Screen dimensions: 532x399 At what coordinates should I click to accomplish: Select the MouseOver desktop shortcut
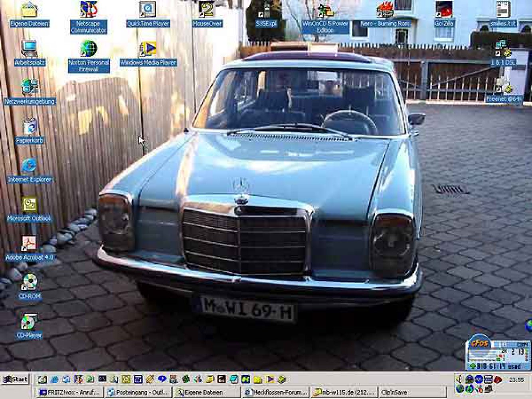click(x=207, y=15)
